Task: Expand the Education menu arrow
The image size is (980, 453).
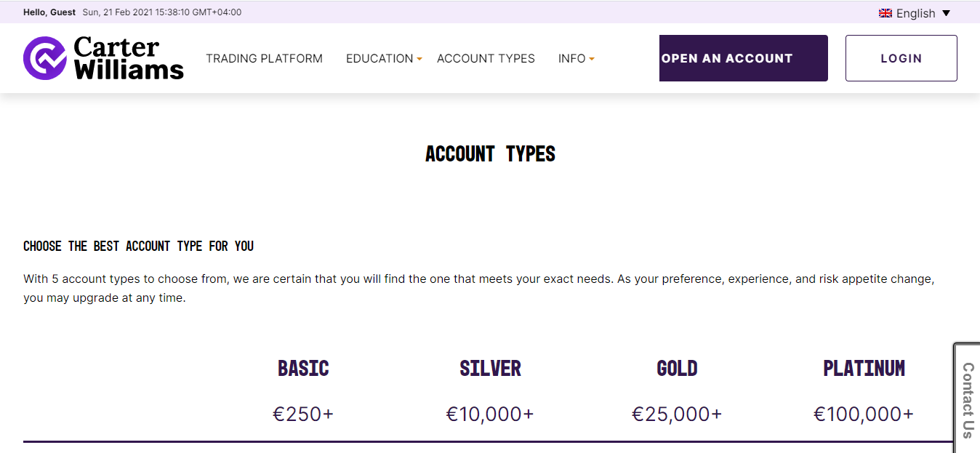Action: 419,59
